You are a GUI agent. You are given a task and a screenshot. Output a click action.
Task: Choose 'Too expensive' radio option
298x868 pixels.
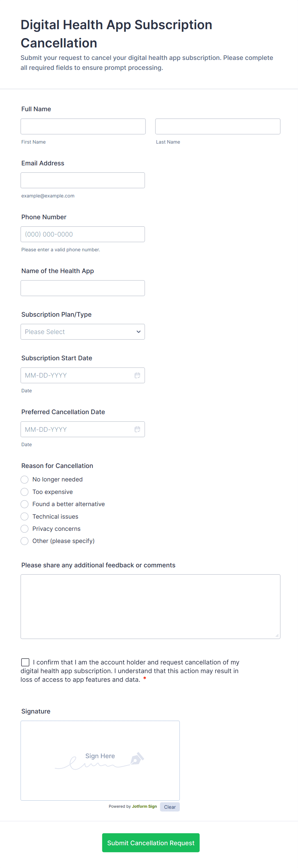coord(25,492)
